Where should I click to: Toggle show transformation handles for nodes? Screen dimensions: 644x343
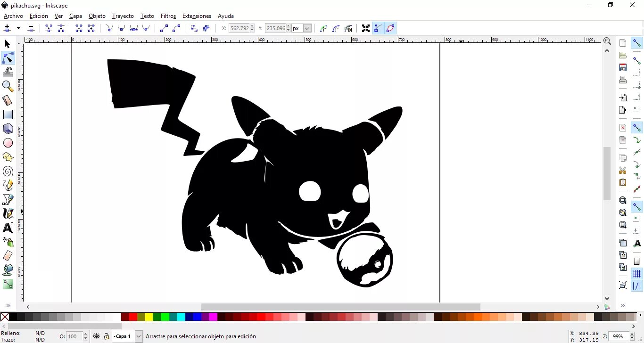366,28
